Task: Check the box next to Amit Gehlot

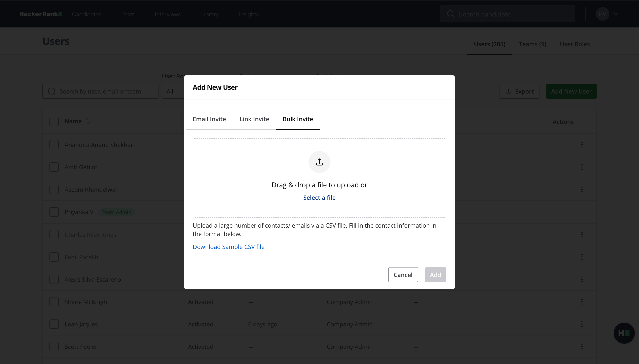Action: (x=54, y=167)
